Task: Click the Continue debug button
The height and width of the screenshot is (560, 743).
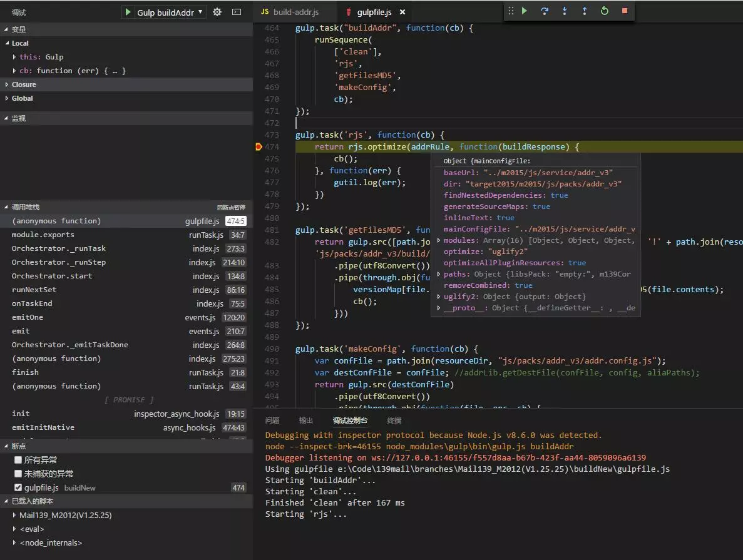Action: click(525, 11)
